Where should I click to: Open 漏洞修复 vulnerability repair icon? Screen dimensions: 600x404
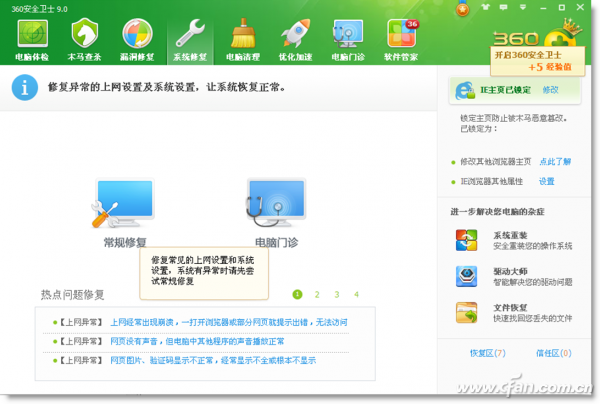[137, 33]
